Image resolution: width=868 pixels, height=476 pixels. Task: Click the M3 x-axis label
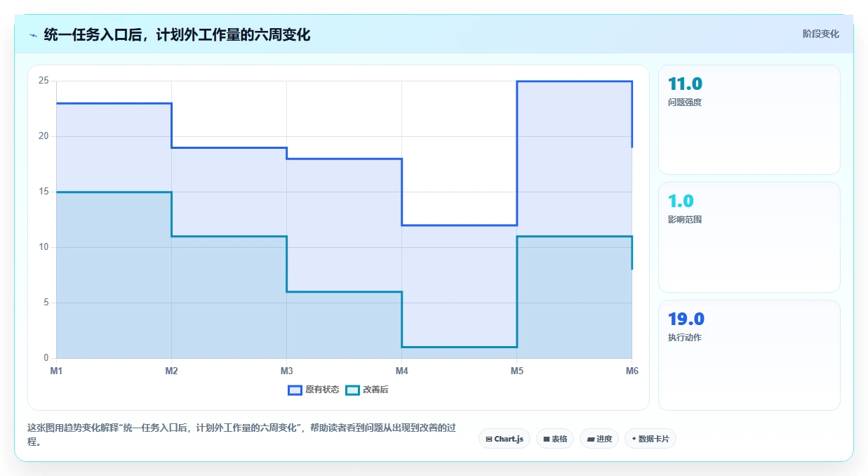coord(286,370)
